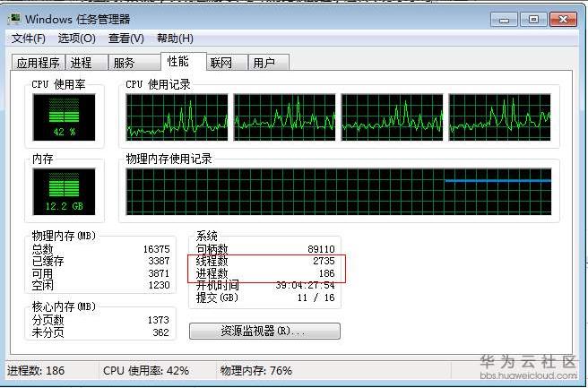Click the 物理内存使用记录 graph
Viewport: 588px width, 388px height.
(x=339, y=192)
